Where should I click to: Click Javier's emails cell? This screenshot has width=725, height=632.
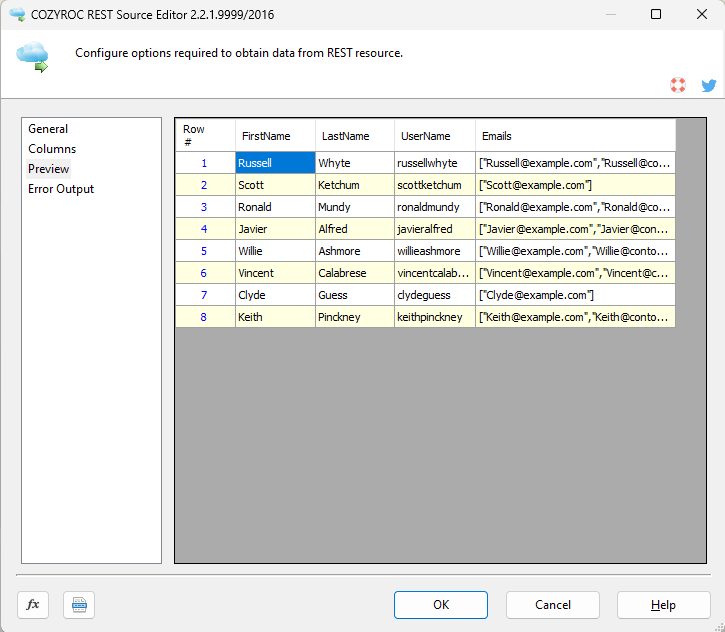(x=575, y=229)
